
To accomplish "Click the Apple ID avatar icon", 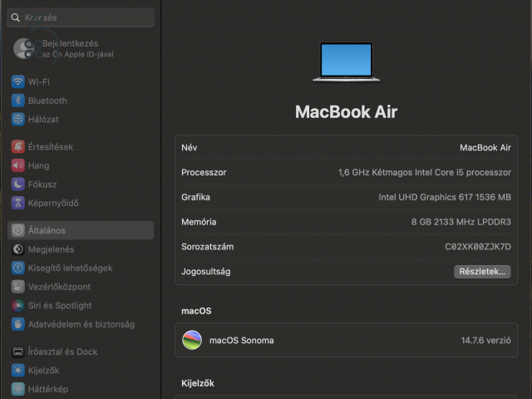I will tap(24, 48).
